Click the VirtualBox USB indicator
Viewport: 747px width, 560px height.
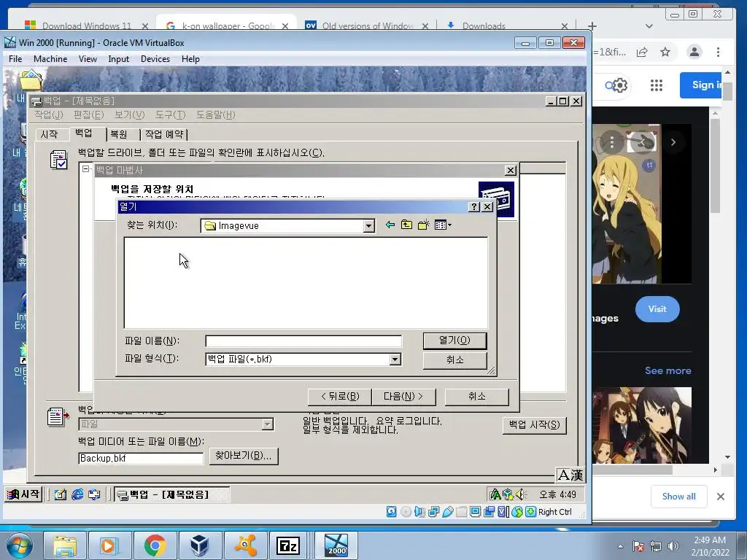click(x=447, y=512)
